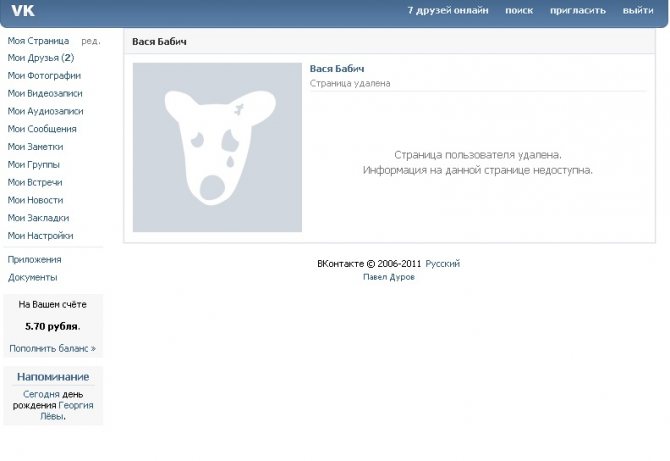Viewport: 670px width, 461px height.
Task: Go to Моя Страница
Action: pyautogui.click(x=38, y=41)
